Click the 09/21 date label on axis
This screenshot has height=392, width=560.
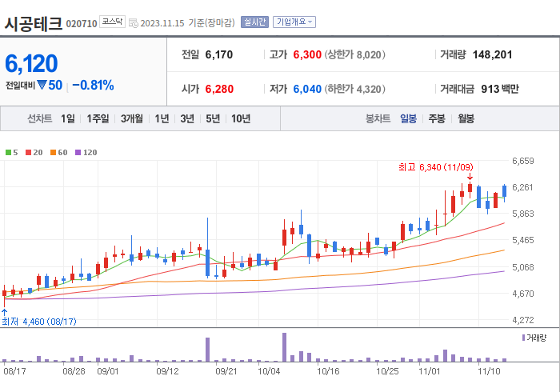click(226, 371)
